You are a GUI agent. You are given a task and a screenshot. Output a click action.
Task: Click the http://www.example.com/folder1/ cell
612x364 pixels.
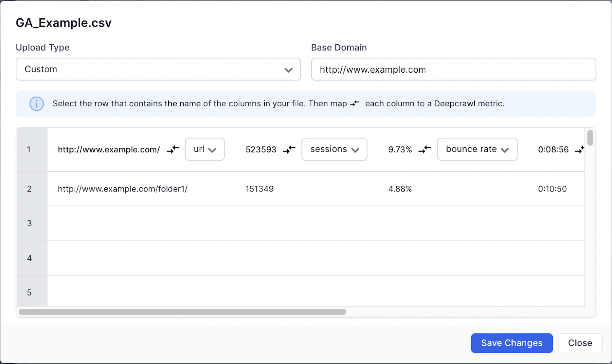(x=122, y=189)
